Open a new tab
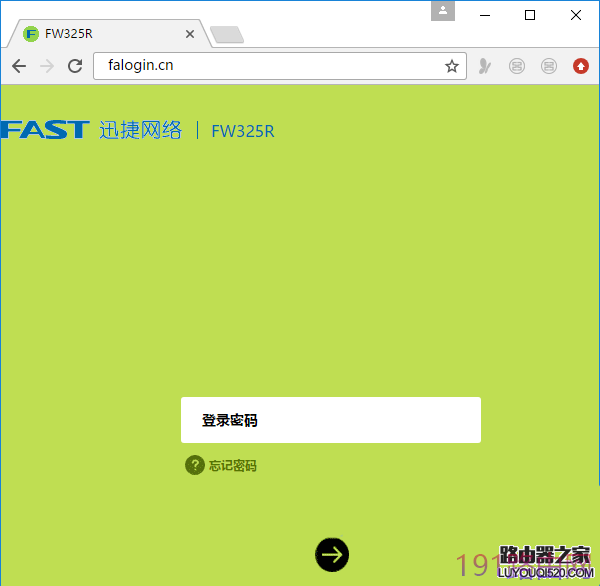The image size is (600, 586). coord(227,34)
